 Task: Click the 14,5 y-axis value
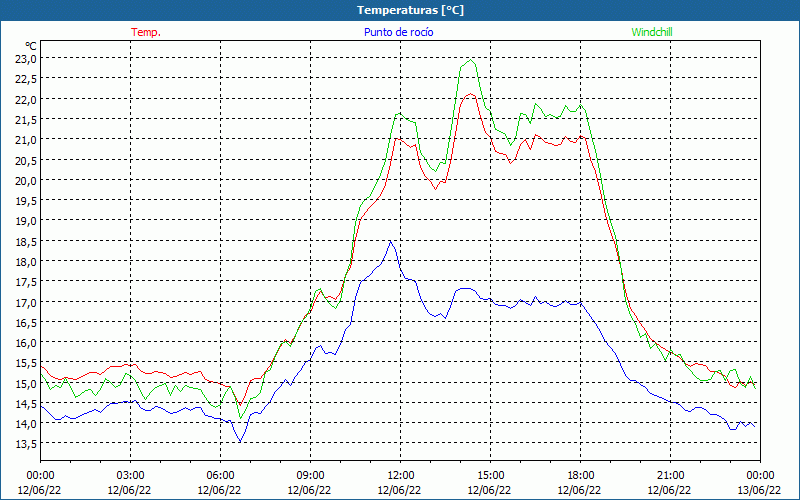[26, 404]
